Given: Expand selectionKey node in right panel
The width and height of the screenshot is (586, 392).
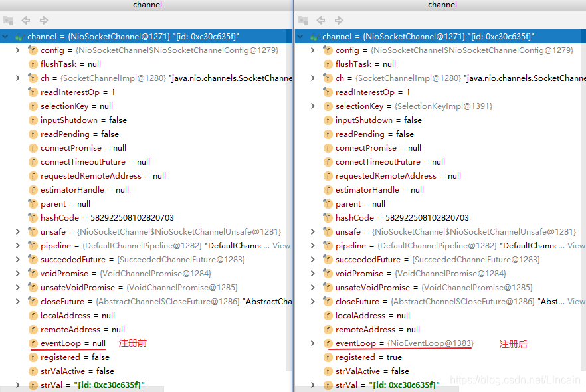Looking at the screenshot, I should pos(313,106).
